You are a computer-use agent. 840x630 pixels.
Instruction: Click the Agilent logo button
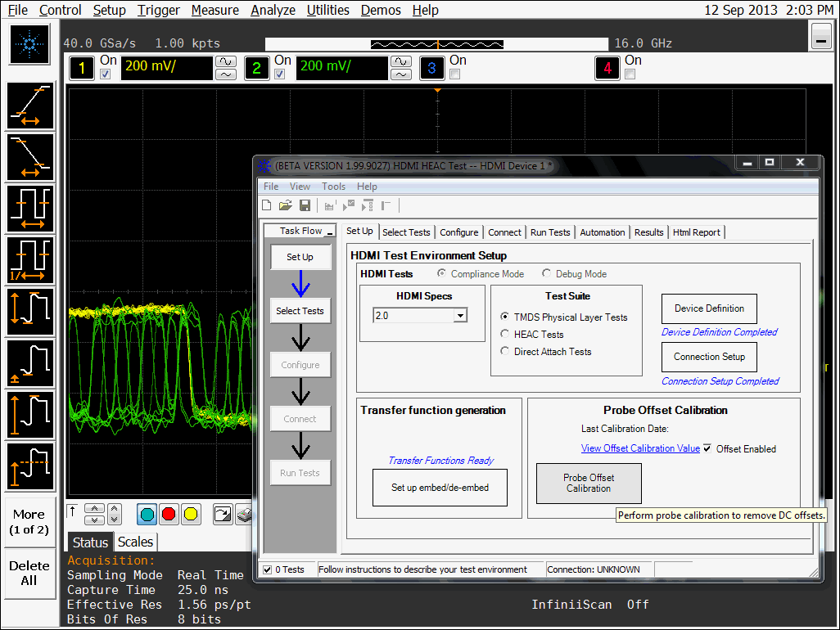point(30,44)
